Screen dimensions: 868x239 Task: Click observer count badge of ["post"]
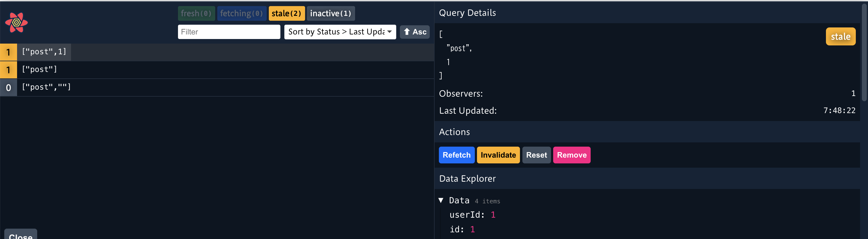tap(9, 70)
